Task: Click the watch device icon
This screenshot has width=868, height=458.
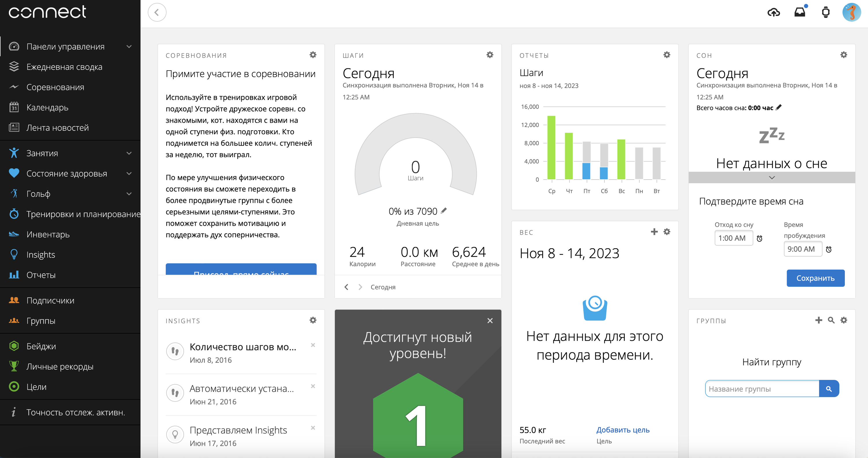Action: click(825, 12)
